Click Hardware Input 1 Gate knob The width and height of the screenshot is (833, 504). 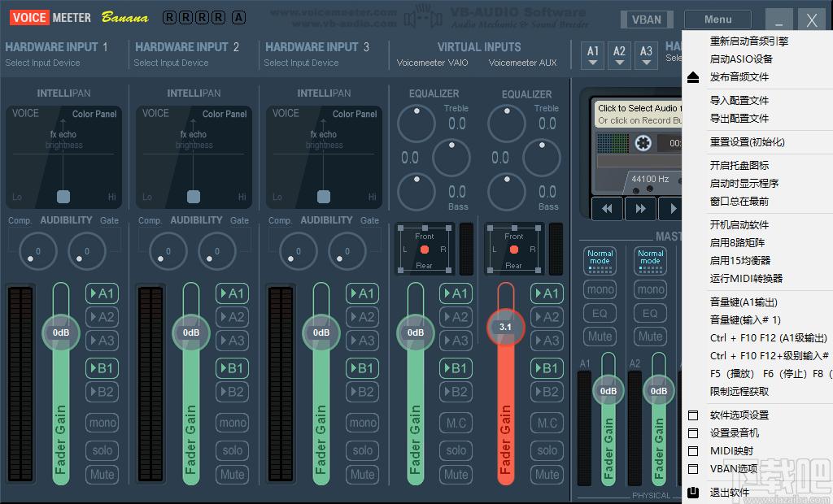tap(86, 251)
